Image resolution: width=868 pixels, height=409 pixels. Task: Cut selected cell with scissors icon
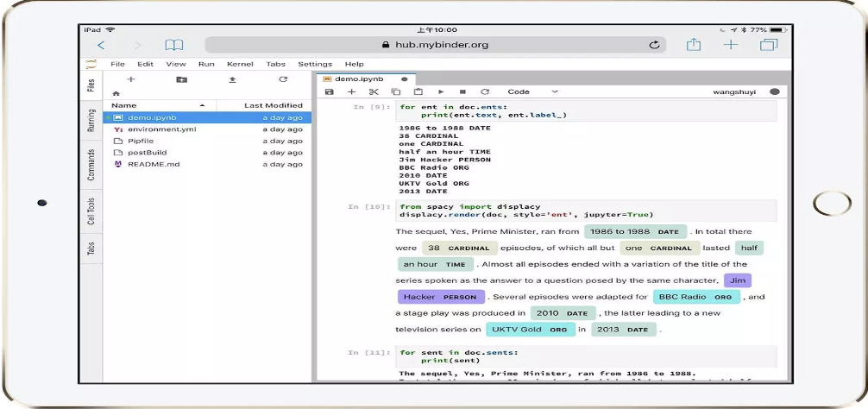click(374, 91)
